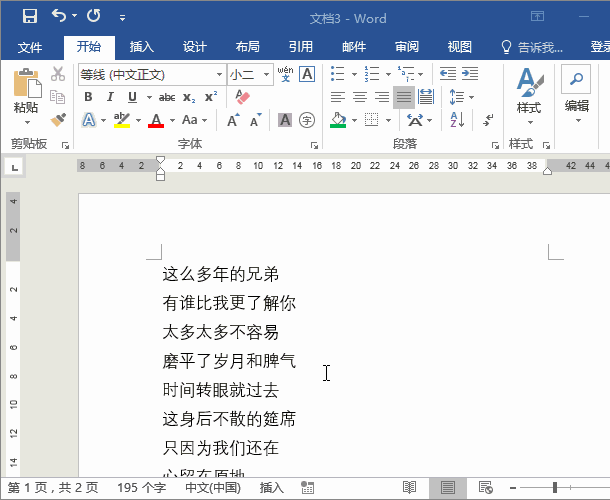This screenshot has width=610, height=500.
Task: Switch to the 审阅 tab
Action: (x=407, y=47)
